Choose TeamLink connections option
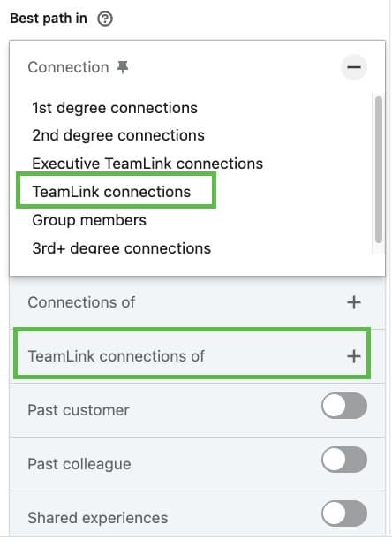 (x=112, y=192)
